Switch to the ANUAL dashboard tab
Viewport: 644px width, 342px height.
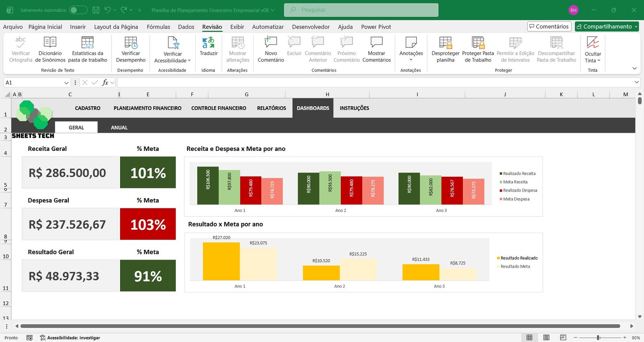click(x=119, y=128)
